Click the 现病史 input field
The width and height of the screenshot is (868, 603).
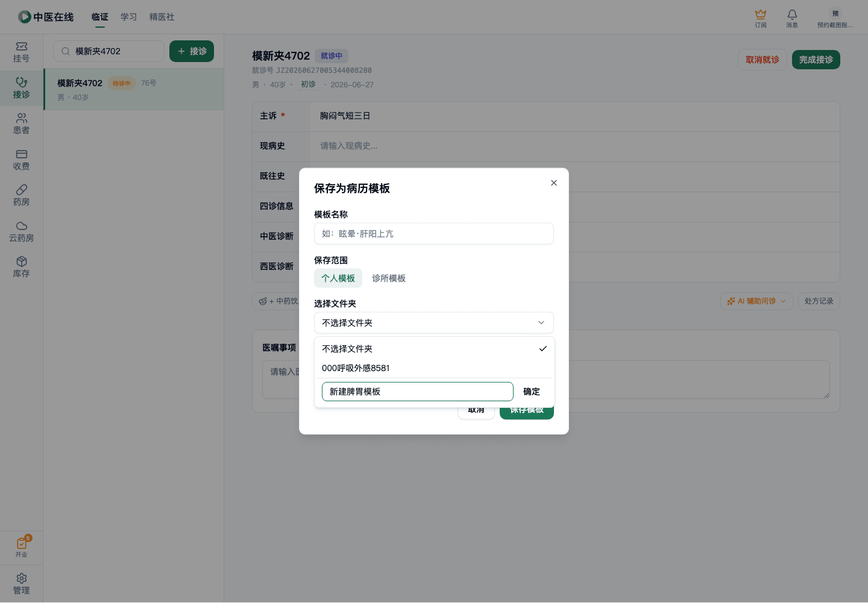pos(576,146)
